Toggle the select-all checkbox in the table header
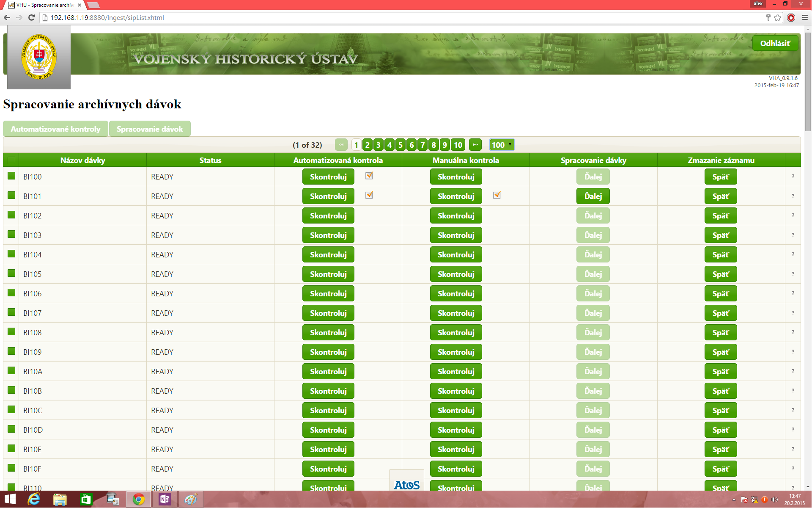Viewport: 812px width, 508px height. tap(11, 160)
